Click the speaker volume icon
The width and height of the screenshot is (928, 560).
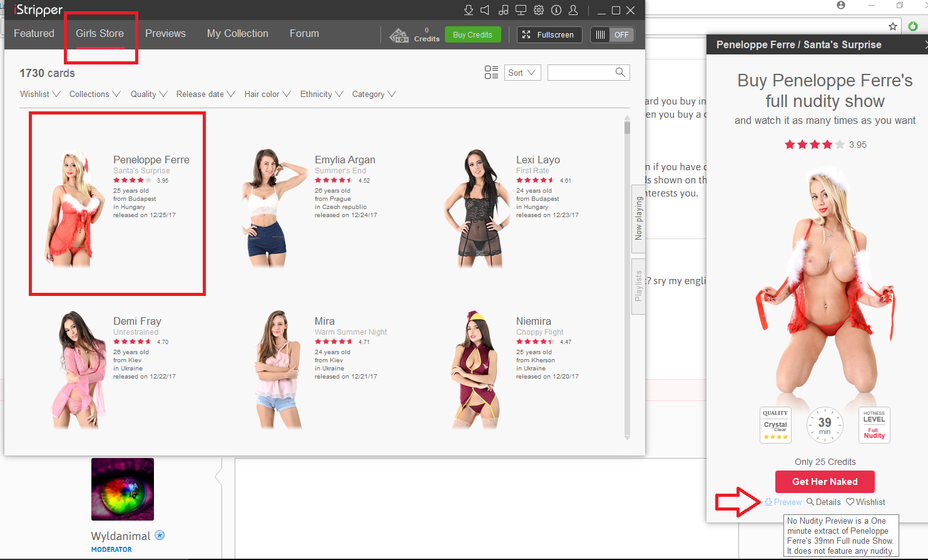[x=485, y=10]
